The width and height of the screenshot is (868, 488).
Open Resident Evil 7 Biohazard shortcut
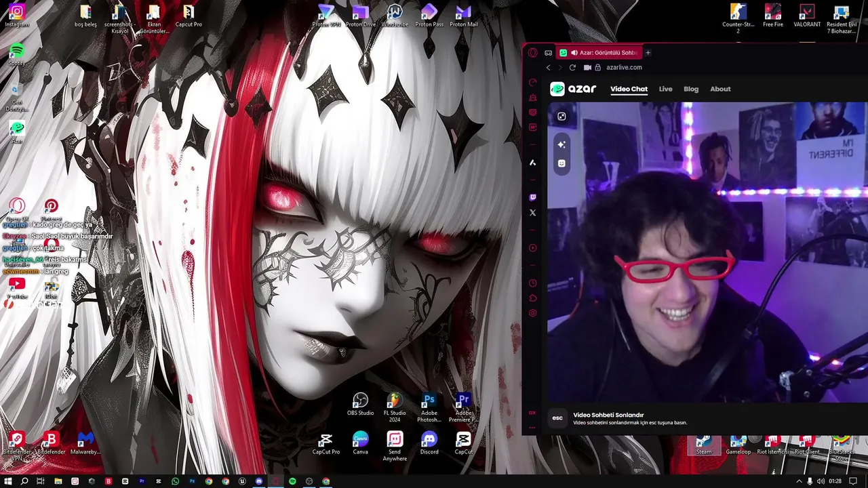click(842, 18)
